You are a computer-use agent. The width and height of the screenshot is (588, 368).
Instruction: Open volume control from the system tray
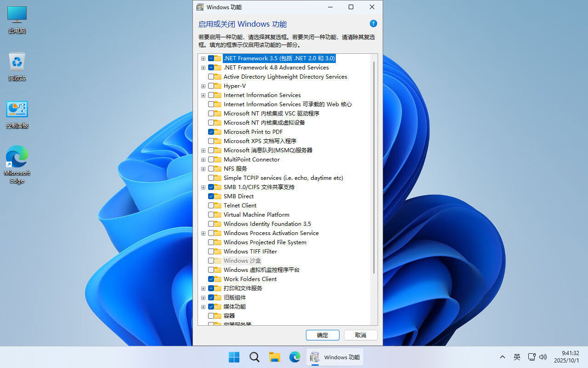(543, 357)
